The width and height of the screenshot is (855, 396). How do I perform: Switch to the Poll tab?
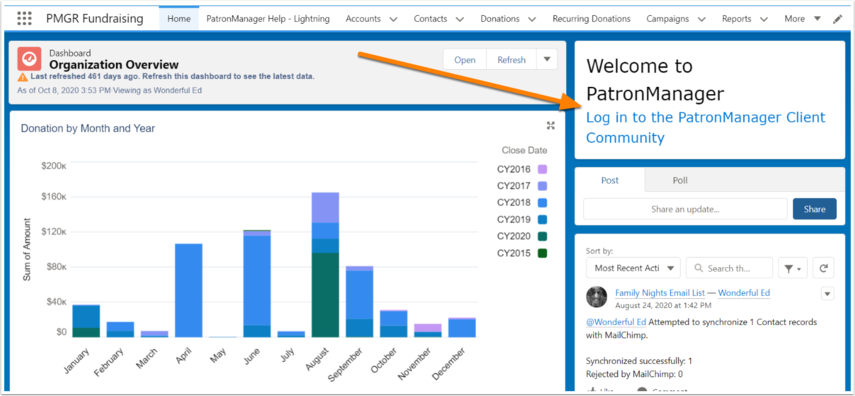681,181
